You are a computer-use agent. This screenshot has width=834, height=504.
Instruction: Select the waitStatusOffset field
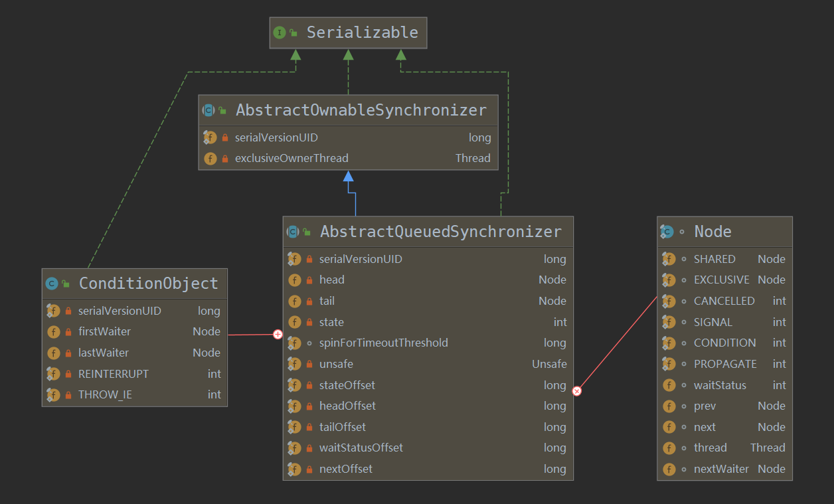(428, 448)
